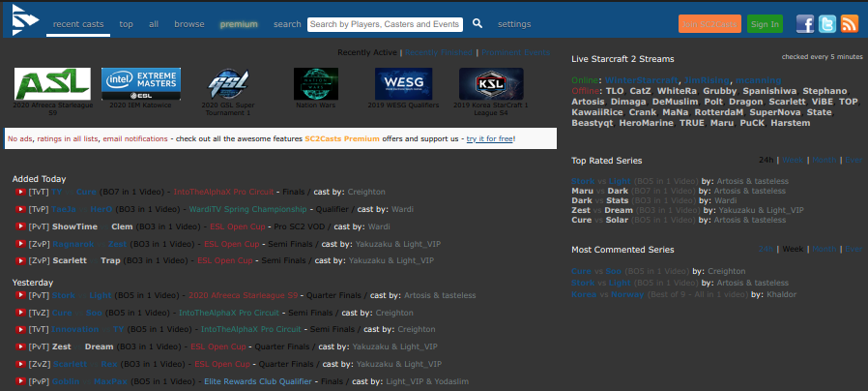This screenshot has height=391, width=868.
Task: Open the ESL Open Cup link in ShowTime row
Action: coord(238,226)
